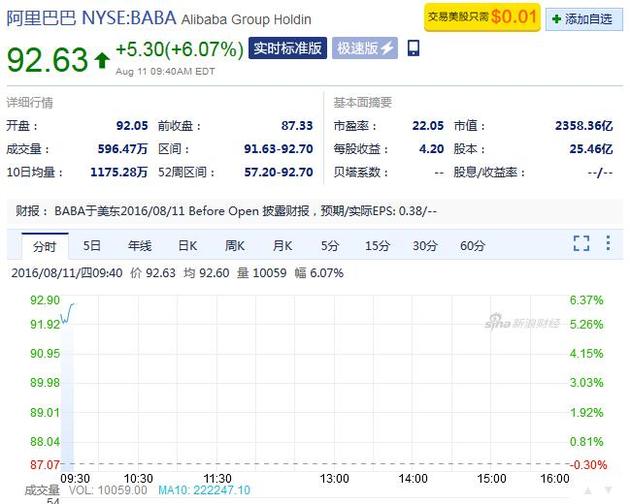Select the 15分 chart tab
This screenshot has width=630, height=504.
tap(377, 245)
